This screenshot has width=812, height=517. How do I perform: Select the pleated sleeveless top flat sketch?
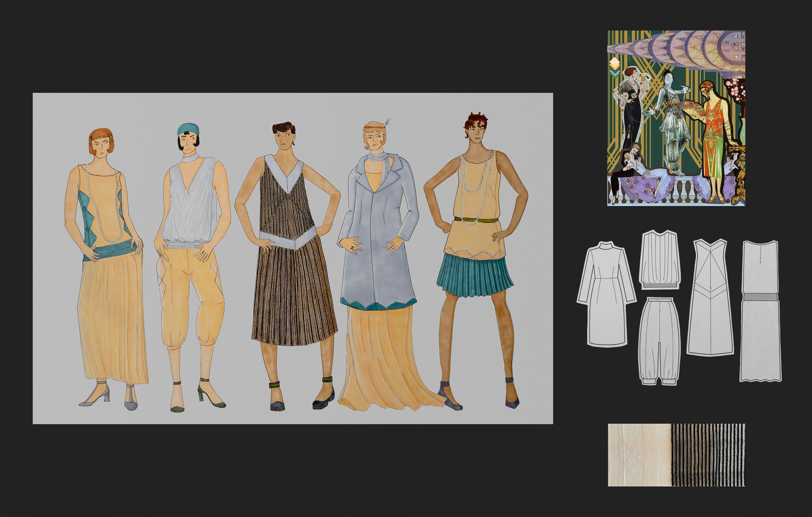(x=660, y=260)
